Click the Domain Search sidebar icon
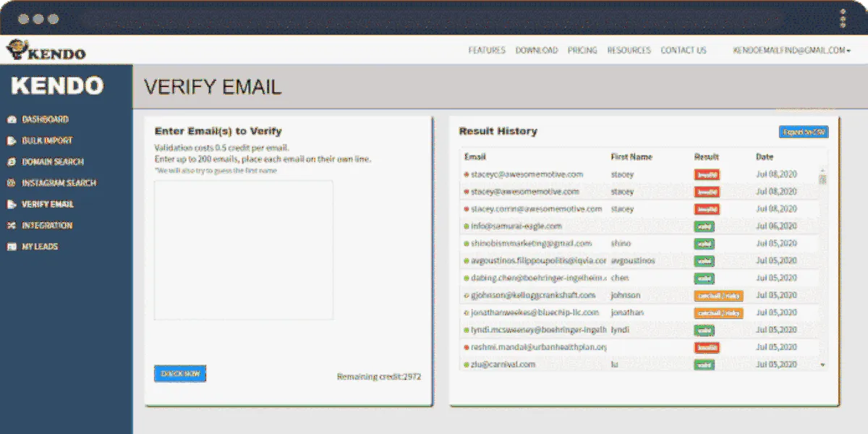This screenshot has width=868, height=434. tap(11, 162)
